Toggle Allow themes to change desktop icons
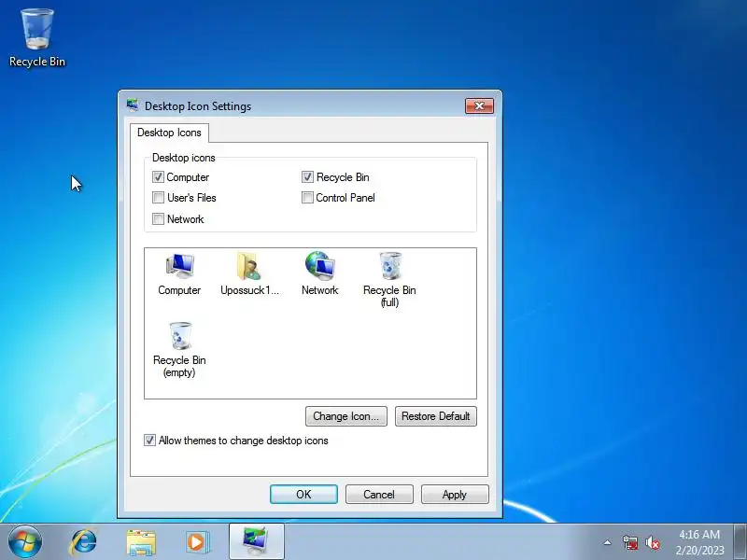Viewport: 747px width, 560px height. click(149, 441)
